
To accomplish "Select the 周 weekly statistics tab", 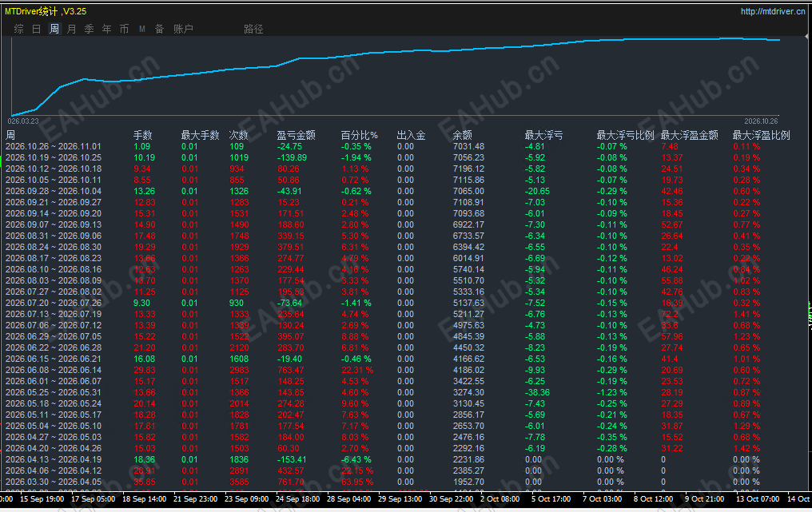I will [54, 29].
